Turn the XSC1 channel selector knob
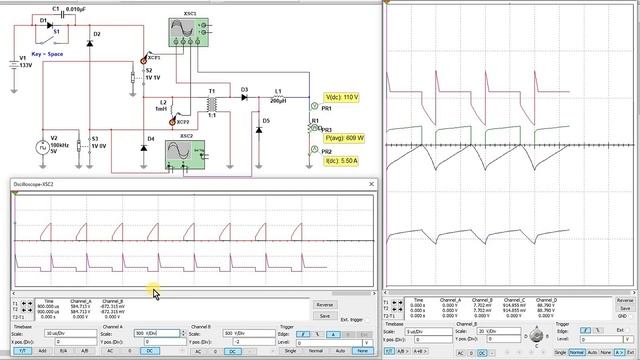This screenshot has width=640, height=360. pyautogui.click(x=537, y=336)
